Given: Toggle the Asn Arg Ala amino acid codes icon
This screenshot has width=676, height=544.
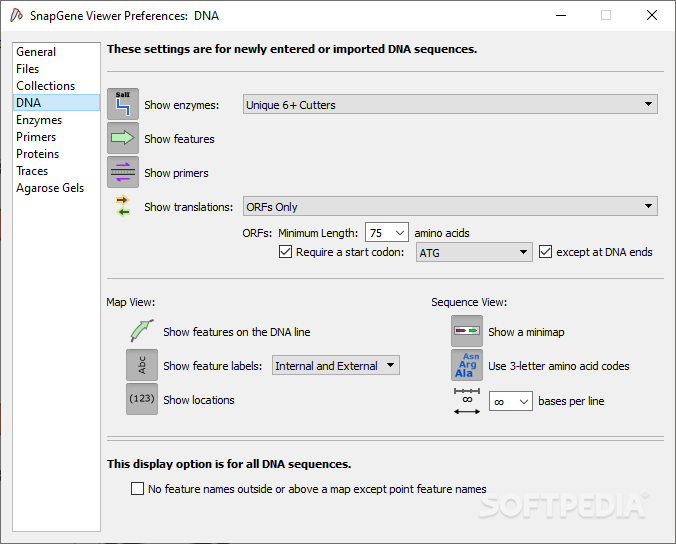Looking at the screenshot, I should [x=467, y=365].
